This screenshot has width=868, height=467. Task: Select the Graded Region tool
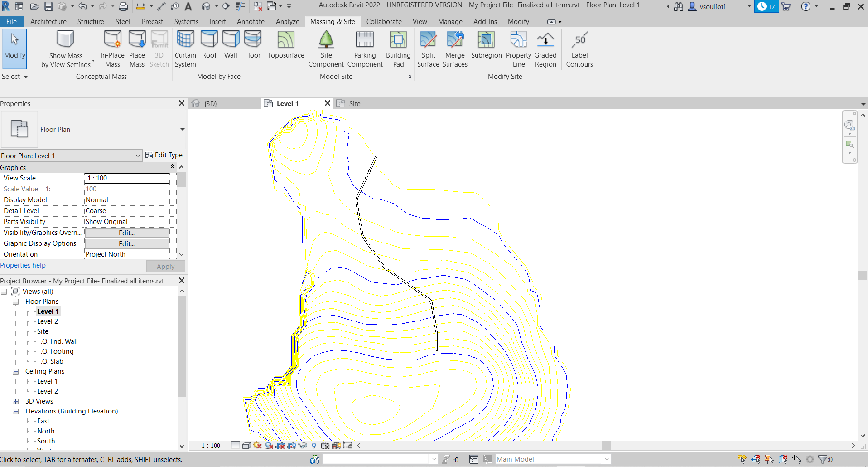click(x=545, y=49)
